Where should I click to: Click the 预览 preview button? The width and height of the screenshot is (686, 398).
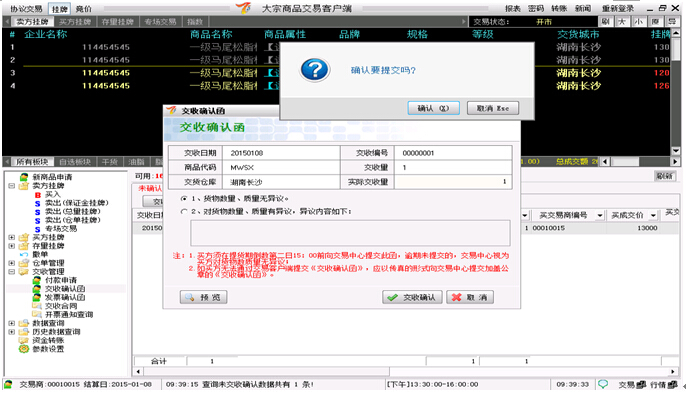[x=203, y=297]
